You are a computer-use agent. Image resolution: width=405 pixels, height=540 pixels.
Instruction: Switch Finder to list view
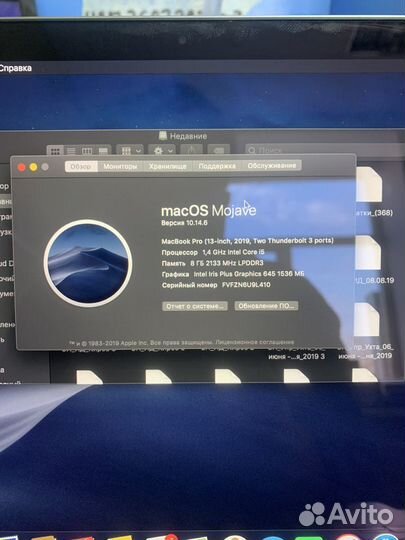point(71,151)
